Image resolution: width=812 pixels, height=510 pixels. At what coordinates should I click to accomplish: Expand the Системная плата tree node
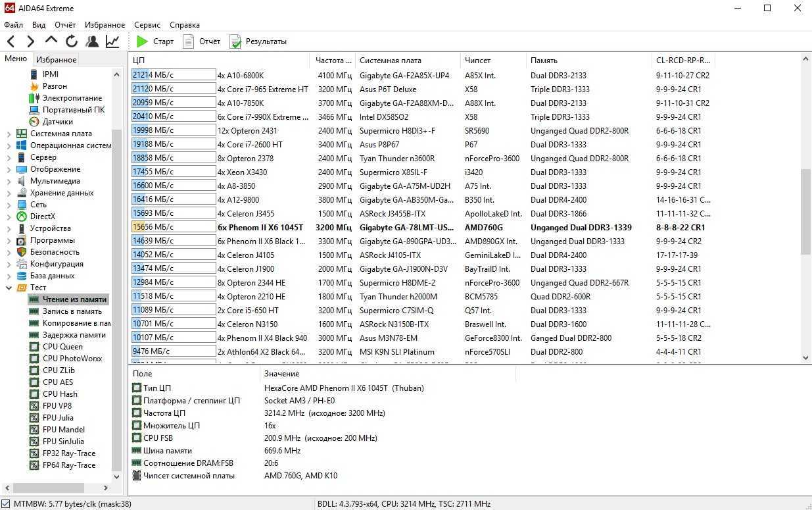pos(9,134)
